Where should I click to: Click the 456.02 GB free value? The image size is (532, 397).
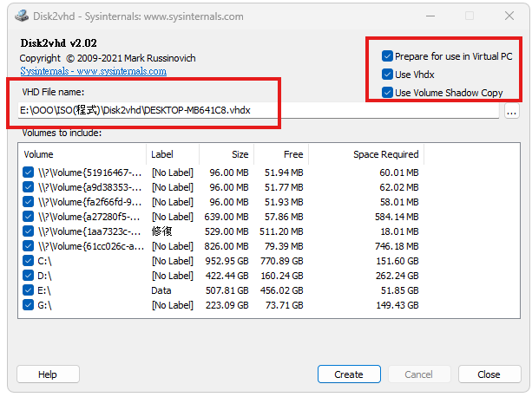coord(281,290)
